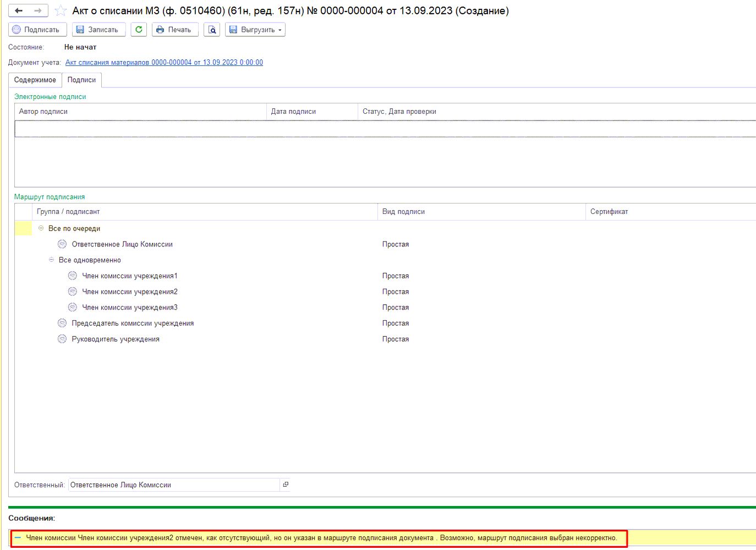Viewport: 756px width, 550px height.
Task: Open linked Акт списания материалов document
Action: [164, 63]
